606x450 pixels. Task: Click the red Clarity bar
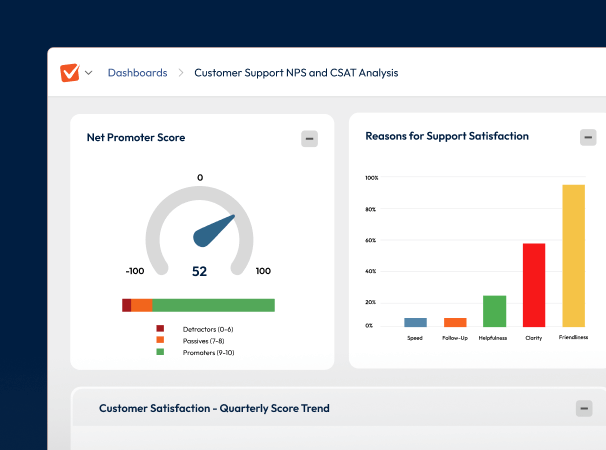pyautogui.click(x=534, y=285)
